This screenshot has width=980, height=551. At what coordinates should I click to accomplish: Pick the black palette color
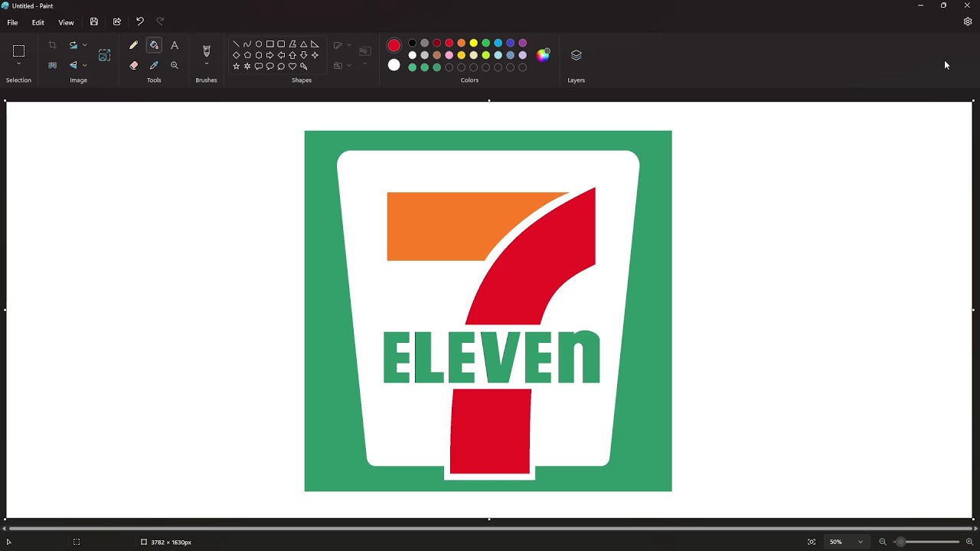click(412, 43)
